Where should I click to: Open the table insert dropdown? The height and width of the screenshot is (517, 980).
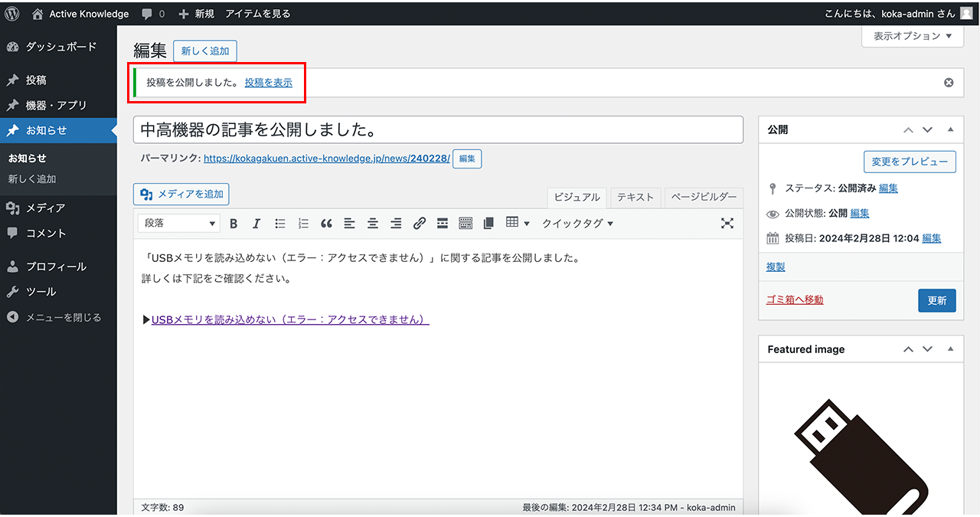click(518, 223)
